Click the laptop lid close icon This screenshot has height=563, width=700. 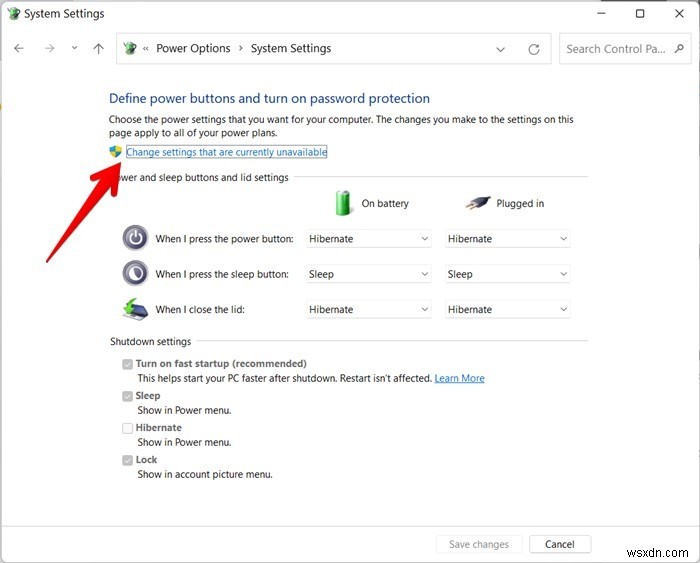(135, 309)
